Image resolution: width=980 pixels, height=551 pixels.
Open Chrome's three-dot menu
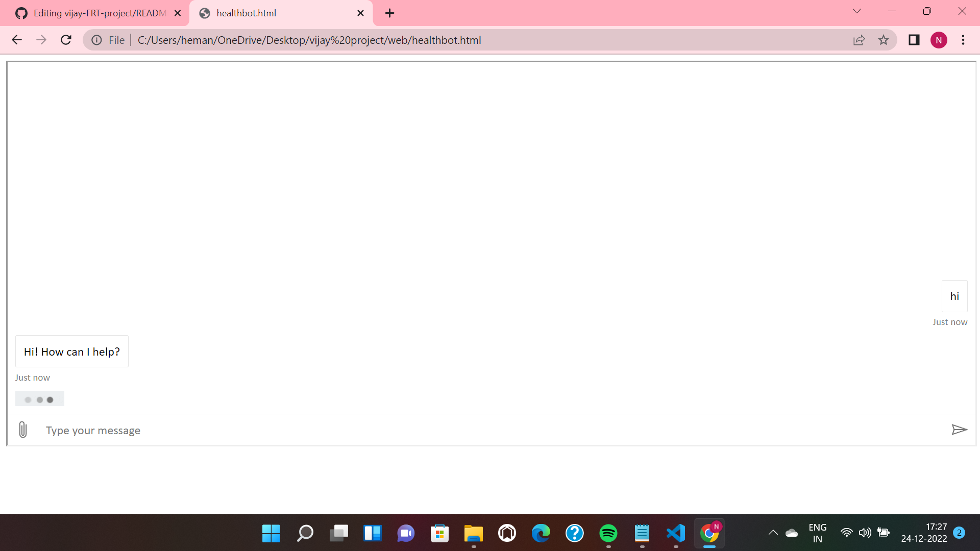point(963,40)
